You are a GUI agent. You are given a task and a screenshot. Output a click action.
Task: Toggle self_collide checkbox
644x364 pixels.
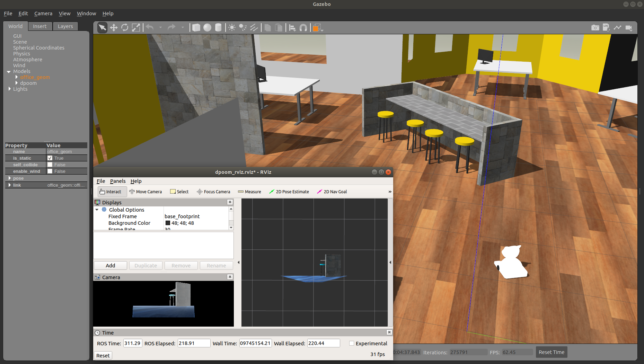[50, 165]
